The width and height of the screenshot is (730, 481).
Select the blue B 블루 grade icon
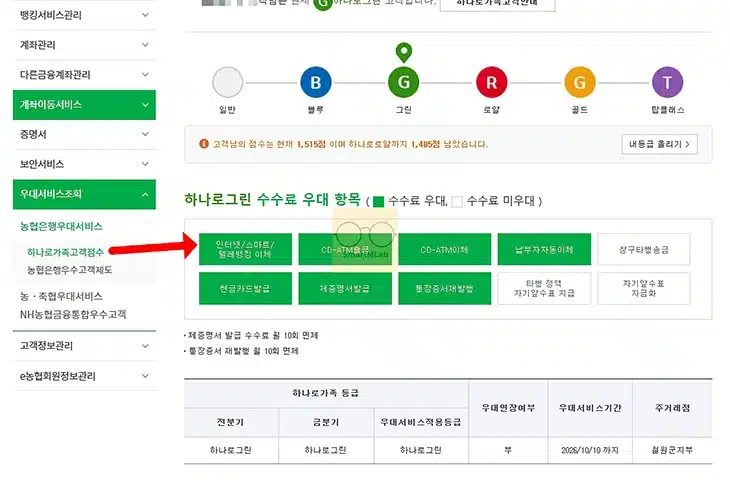click(x=316, y=82)
